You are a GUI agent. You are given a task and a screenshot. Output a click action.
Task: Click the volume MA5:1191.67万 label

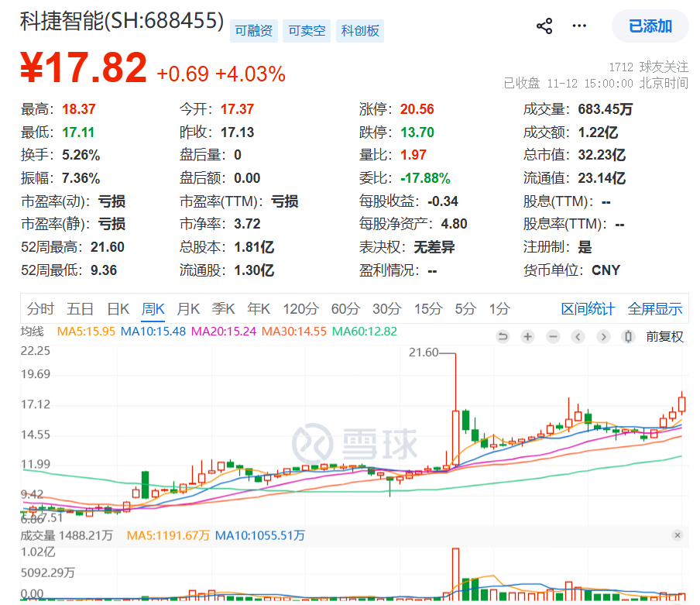pyautogui.click(x=168, y=535)
